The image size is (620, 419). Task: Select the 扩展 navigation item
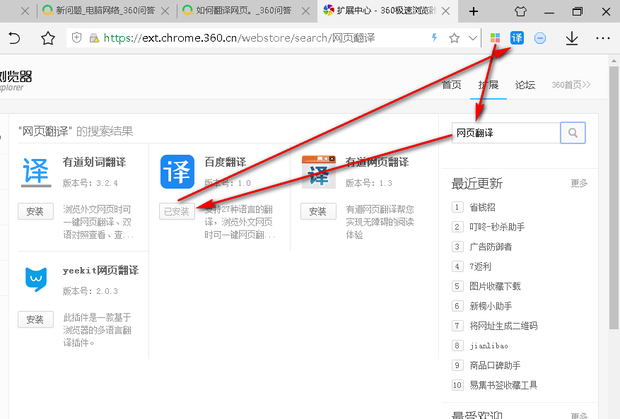[x=488, y=85]
